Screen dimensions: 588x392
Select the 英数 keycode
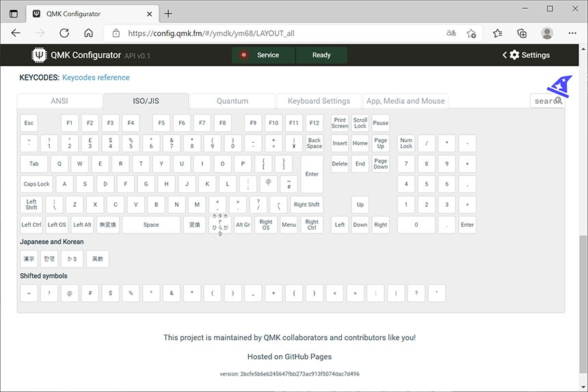click(x=98, y=259)
